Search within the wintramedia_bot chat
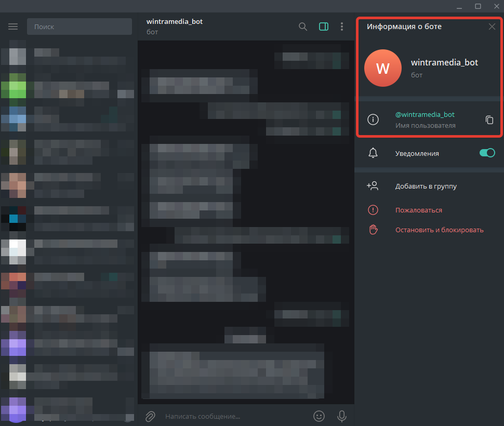This screenshot has width=504, height=426. point(303,26)
